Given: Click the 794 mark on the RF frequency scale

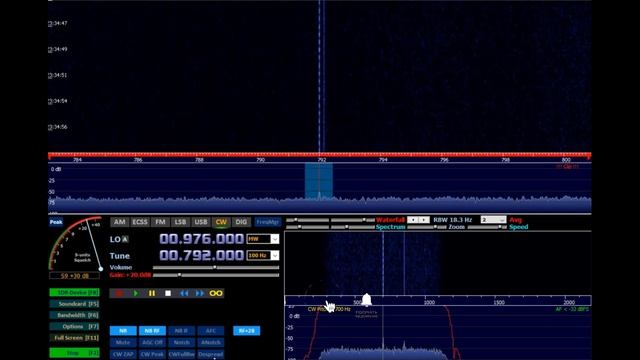Looking at the screenshot, I should click(x=383, y=160).
